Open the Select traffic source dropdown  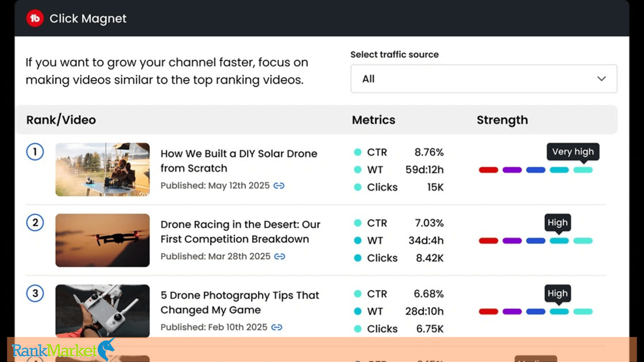click(x=484, y=79)
